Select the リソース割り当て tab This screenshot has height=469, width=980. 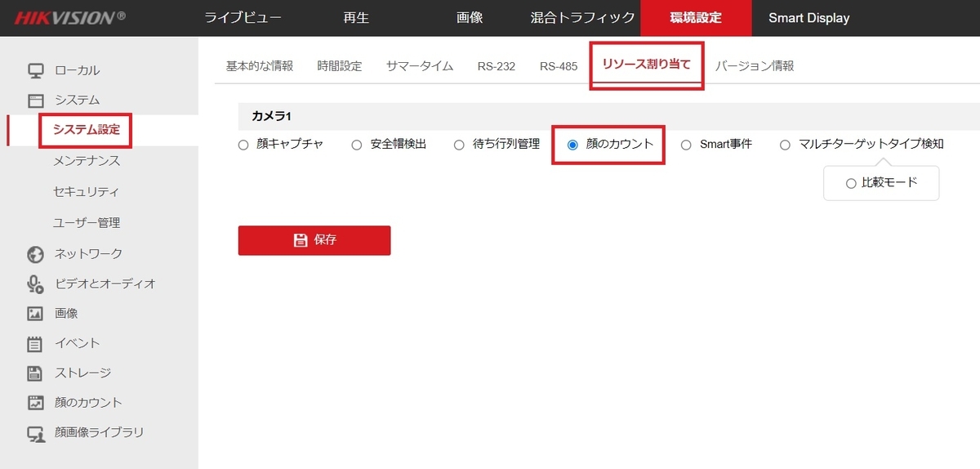tap(647, 65)
